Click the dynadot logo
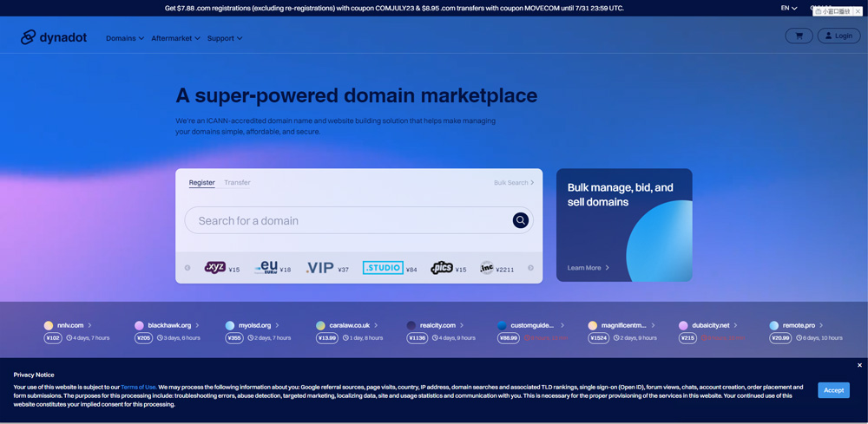The image size is (868, 424). [x=54, y=37]
